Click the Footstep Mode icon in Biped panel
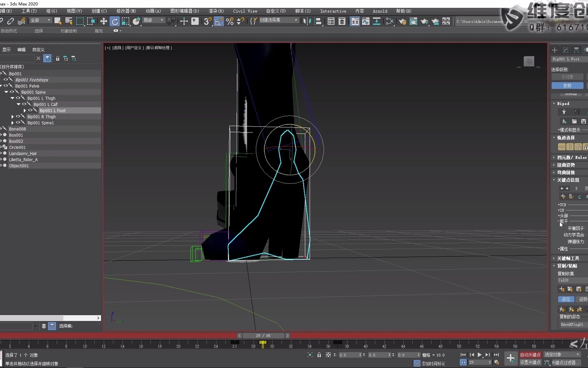The height and width of the screenshot is (368, 588). (x=577, y=112)
